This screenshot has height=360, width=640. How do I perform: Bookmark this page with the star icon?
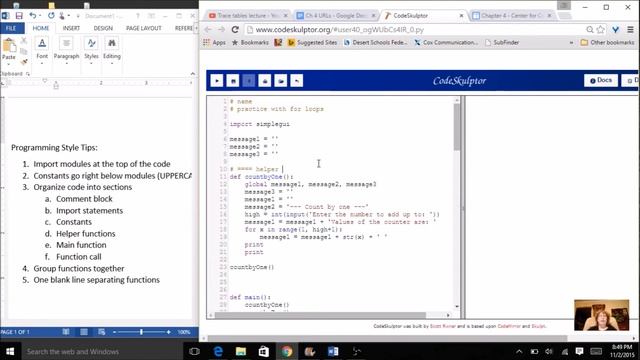[x=601, y=29]
